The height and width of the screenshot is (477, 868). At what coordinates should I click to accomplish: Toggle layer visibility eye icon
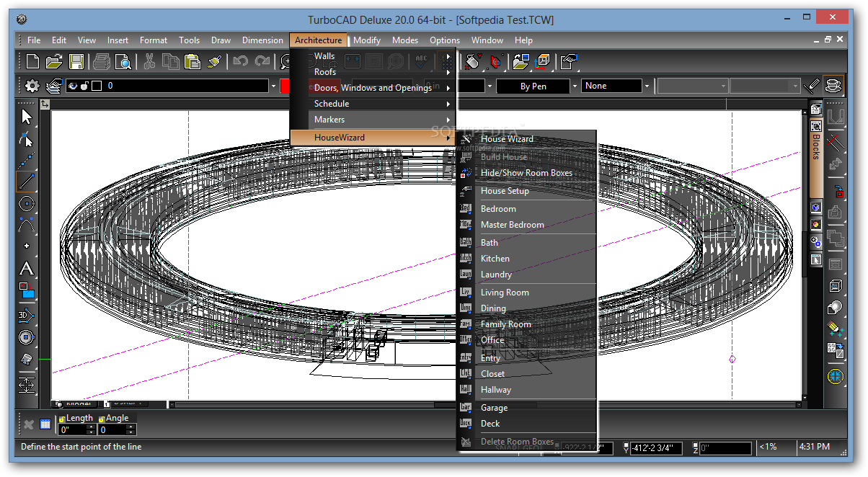point(72,86)
